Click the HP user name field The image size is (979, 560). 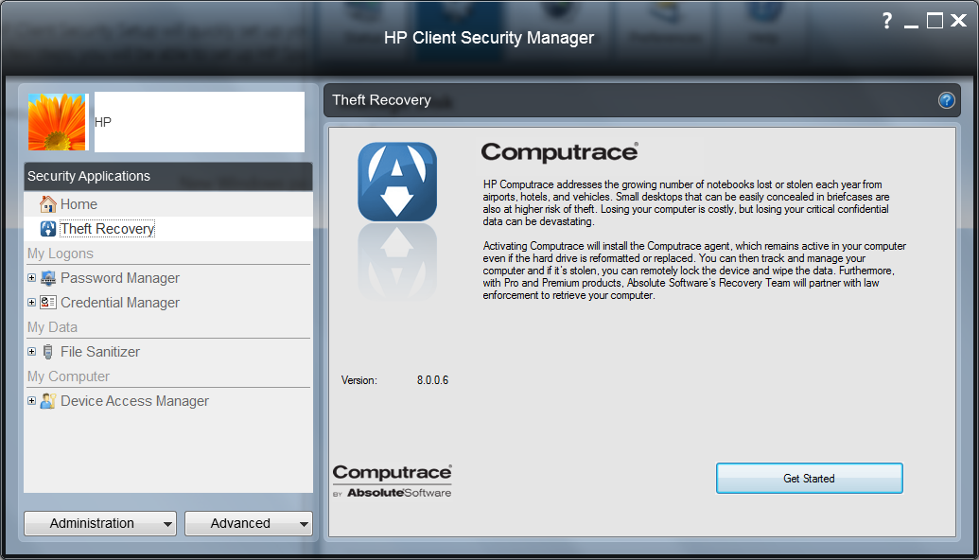200,122
